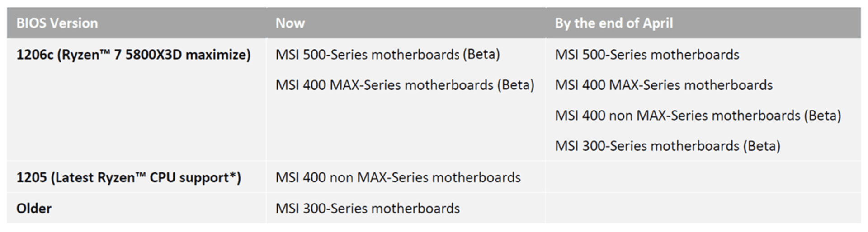Click (Beta) tag after MSI 400 non MAX-Series

822,116
